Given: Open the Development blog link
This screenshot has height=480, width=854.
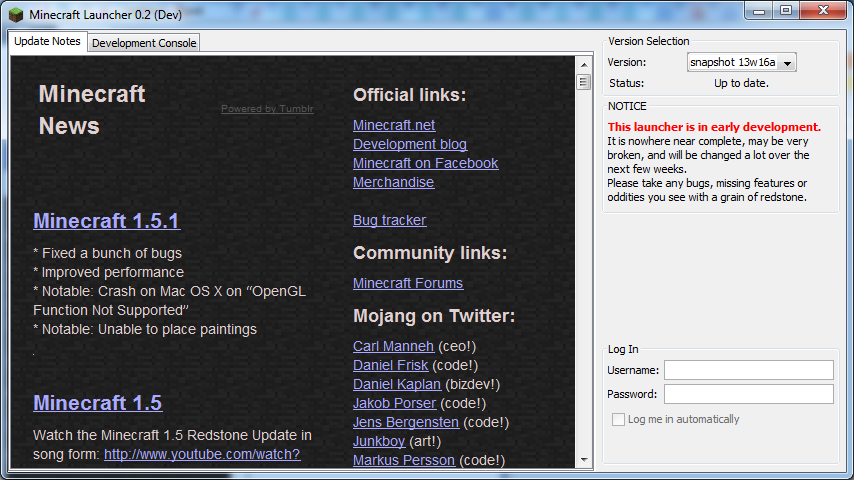Looking at the screenshot, I should (410, 144).
